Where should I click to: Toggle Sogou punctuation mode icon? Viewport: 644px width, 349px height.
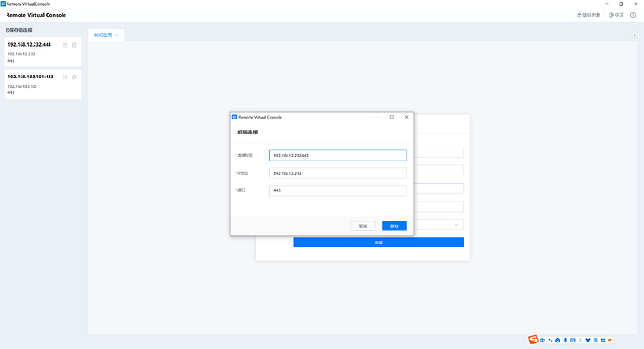(550, 340)
